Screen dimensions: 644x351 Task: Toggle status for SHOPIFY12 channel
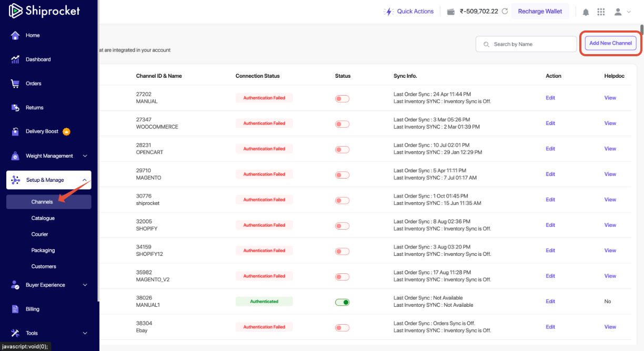coord(342,251)
